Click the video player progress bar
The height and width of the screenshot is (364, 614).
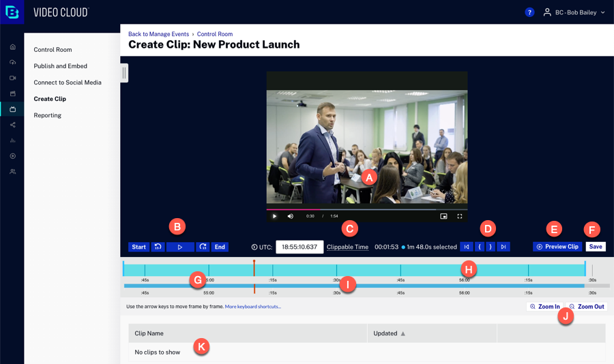pos(367,209)
